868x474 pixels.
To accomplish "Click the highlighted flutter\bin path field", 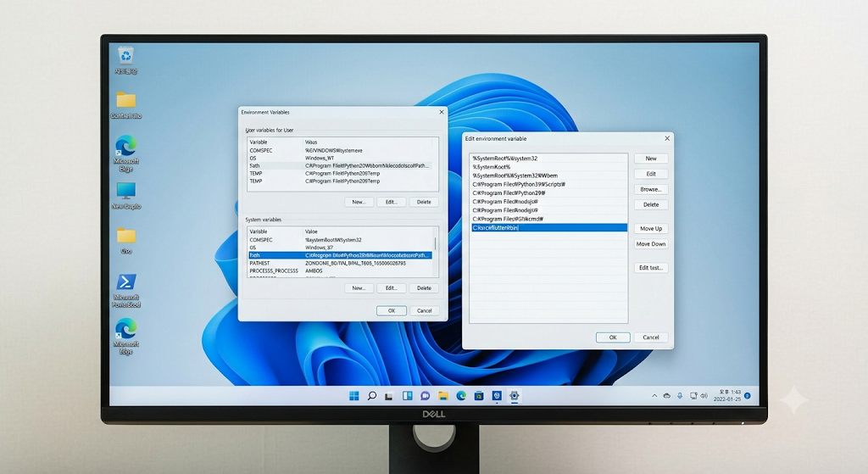I will (x=548, y=227).
